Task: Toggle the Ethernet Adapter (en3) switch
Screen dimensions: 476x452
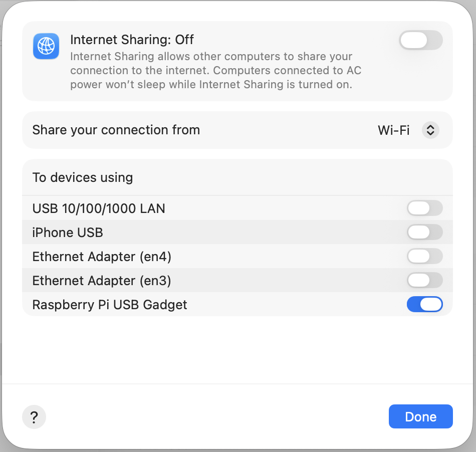Action: pyautogui.click(x=424, y=280)
